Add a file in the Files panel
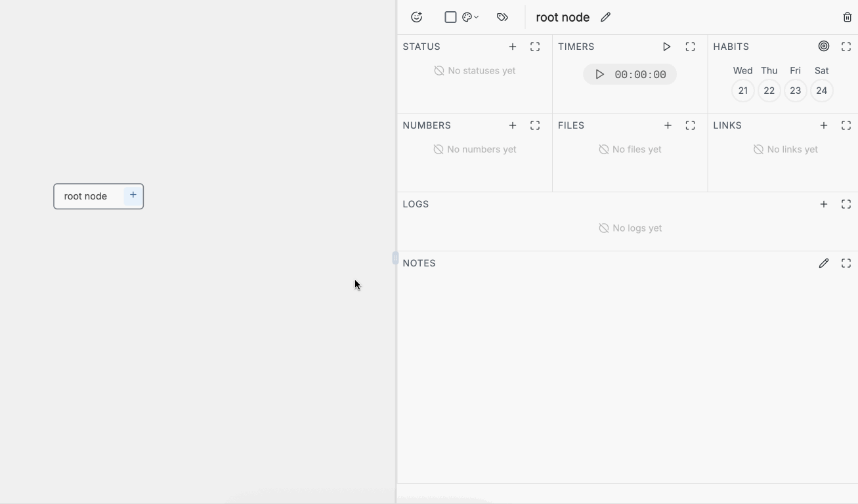The height and width of the screenshot is (504, 858). [668, 125]
